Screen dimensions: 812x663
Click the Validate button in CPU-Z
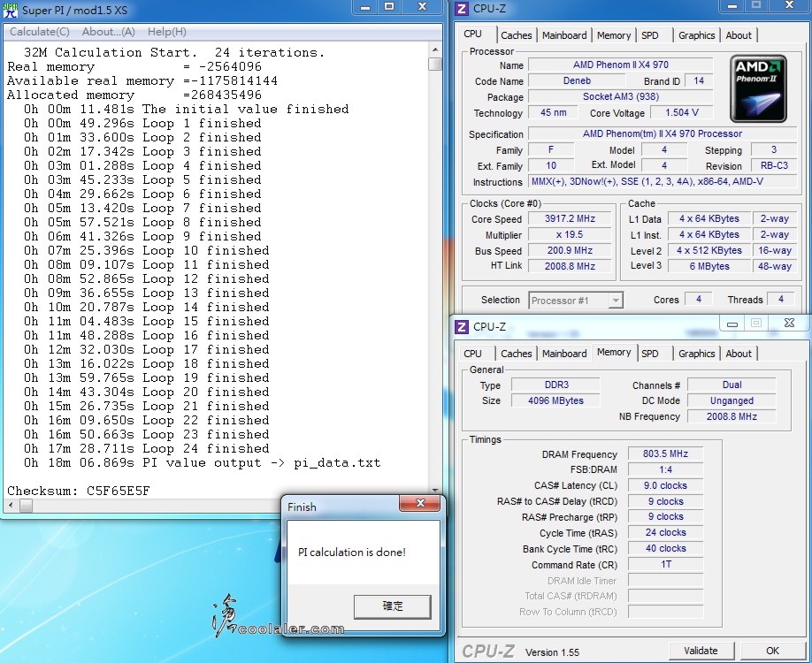click(701, 651)
